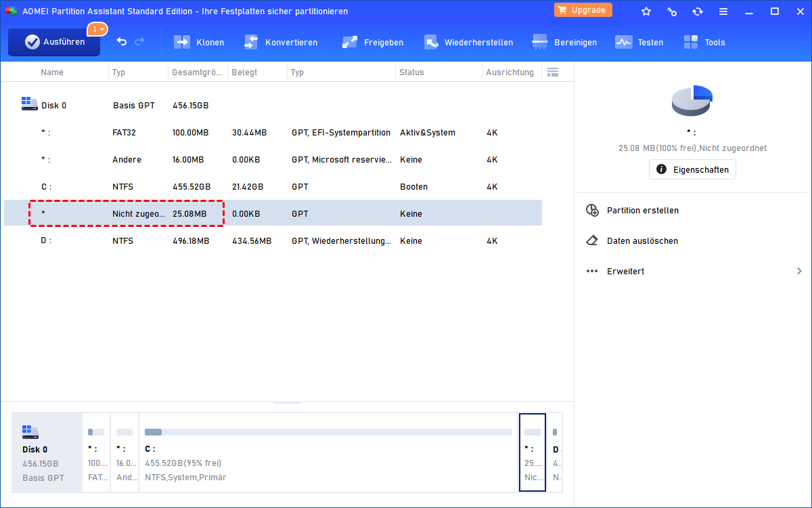Open the Klonen menu
The height and width of the screenshot is (508, 812).
coord(199,42)
